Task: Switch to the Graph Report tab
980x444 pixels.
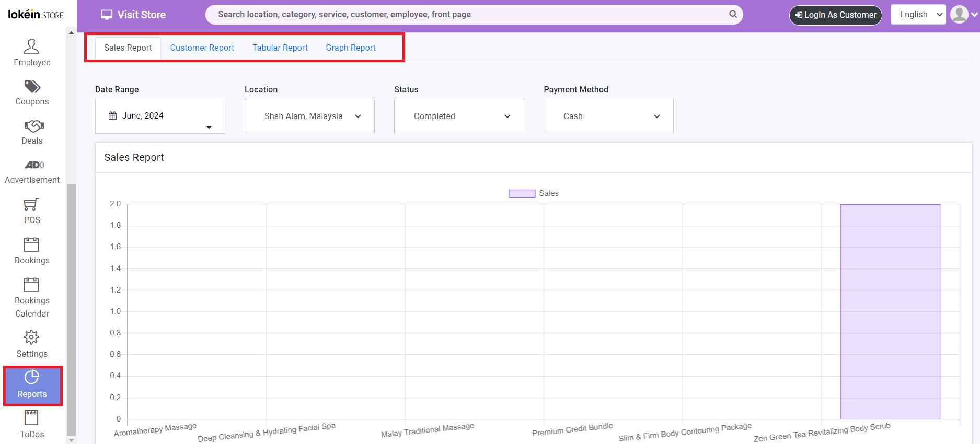Action: (351, 48)
